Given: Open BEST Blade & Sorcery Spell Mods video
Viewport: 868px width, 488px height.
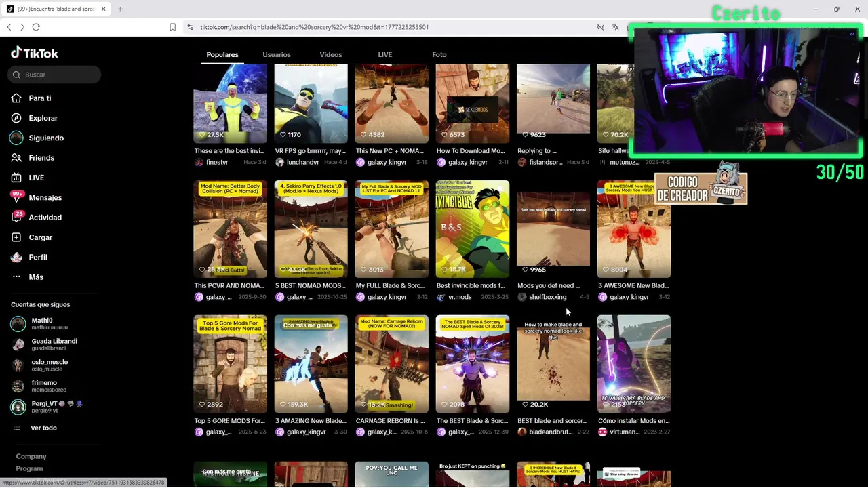Looking at the screenshot, I should pos(473,364).
